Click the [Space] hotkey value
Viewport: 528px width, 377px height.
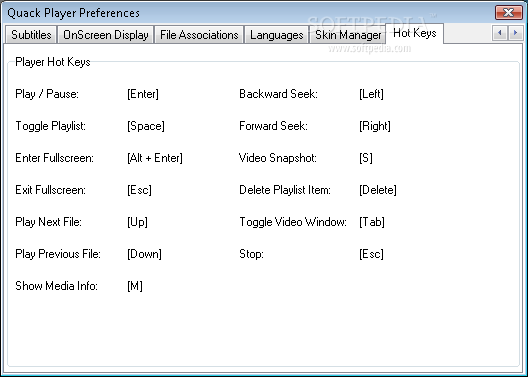tap(146, 126)
